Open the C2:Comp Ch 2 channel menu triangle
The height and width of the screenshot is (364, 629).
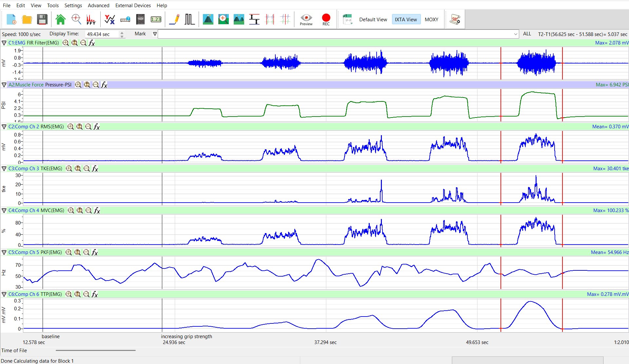4,127
